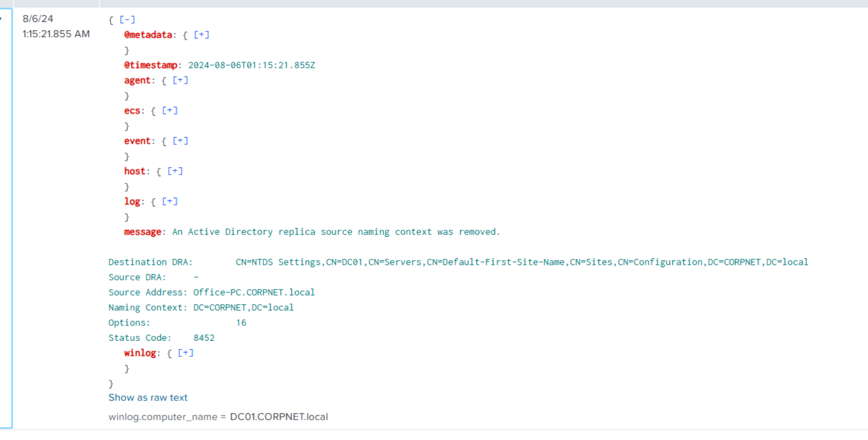This screenshot has width=868, height=440.
Task: Click the Status Code value 8452
Action: [204, 338]
